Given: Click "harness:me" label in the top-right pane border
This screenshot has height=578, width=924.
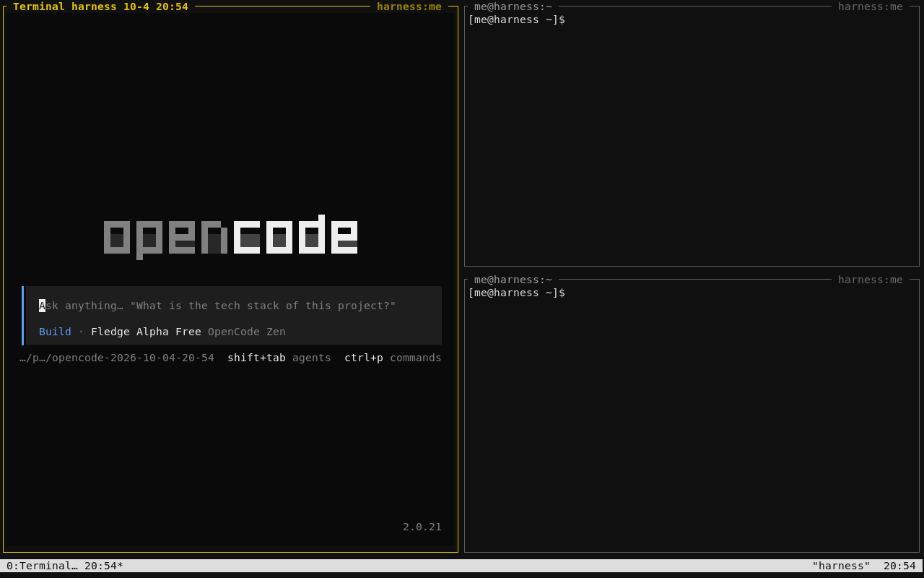Looking at the screenshot, I should click(x=871, y=7).
